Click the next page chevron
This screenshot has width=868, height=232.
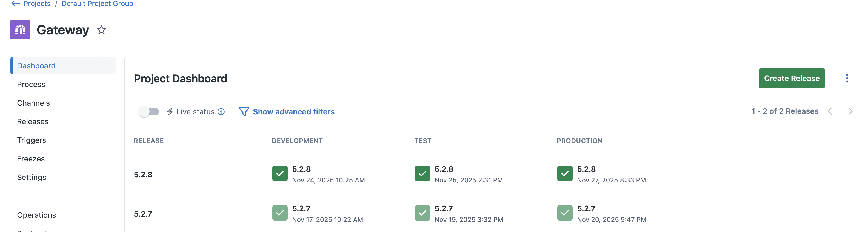[x=851, y=111]
